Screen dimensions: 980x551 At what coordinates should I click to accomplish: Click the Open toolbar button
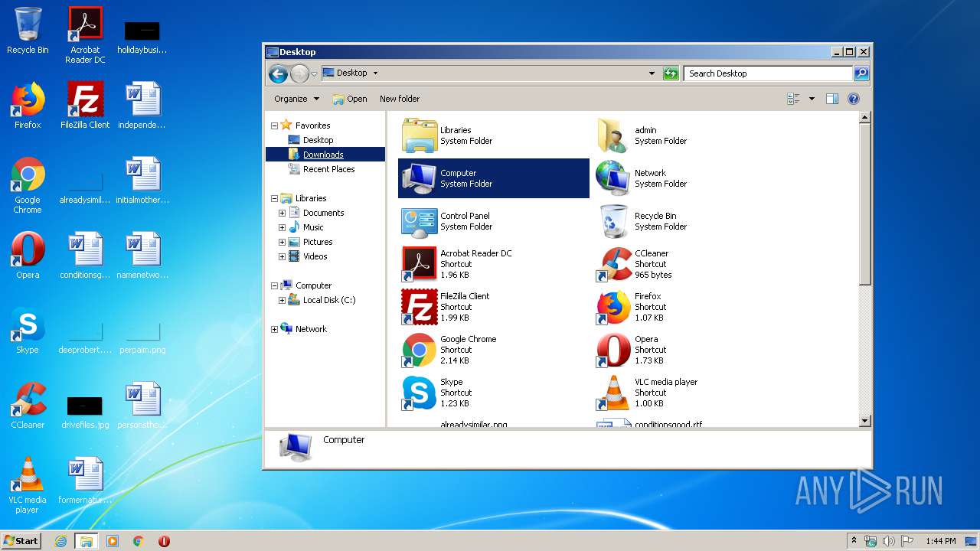pyautogui.click(x=350, y=99)
